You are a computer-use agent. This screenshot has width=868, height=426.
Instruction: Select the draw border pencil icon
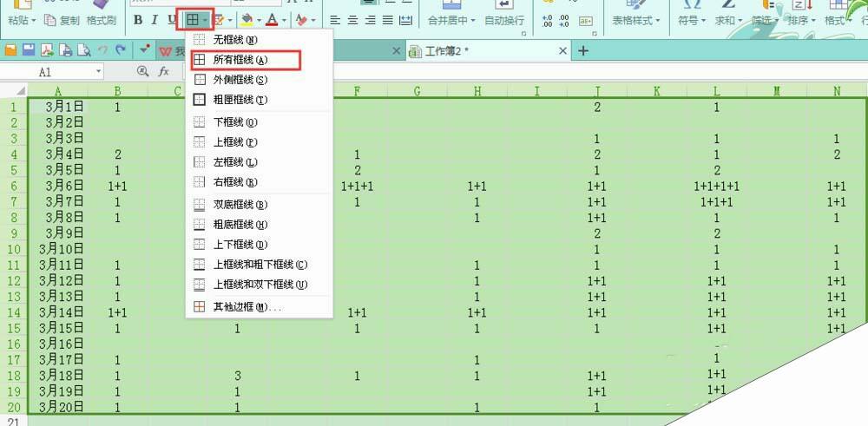220,21
